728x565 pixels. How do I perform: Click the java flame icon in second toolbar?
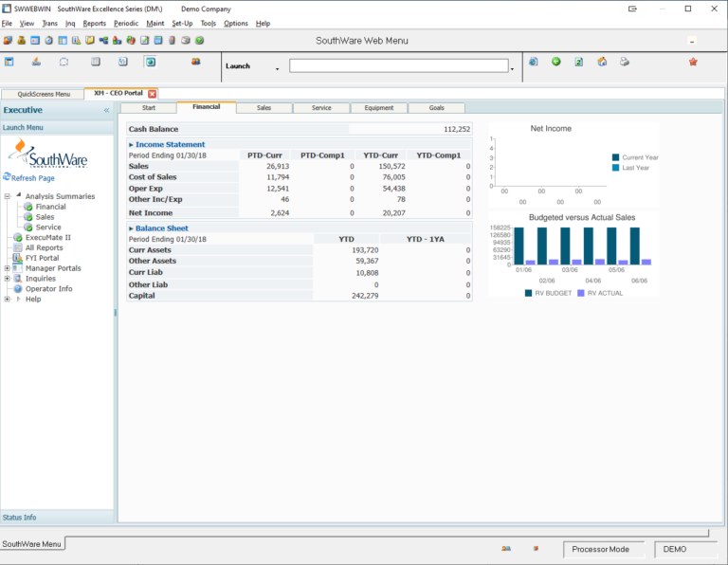[x=36, y=62]
